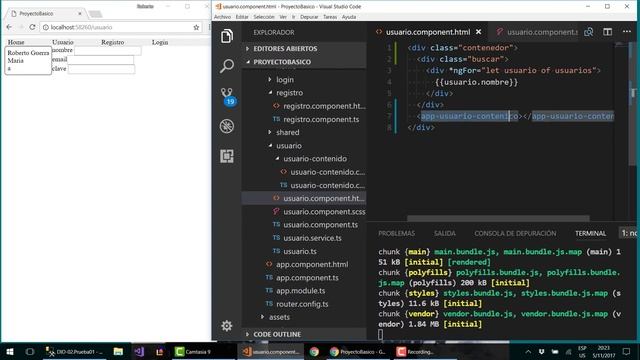Select the Terminal panel tab
This screenshot has width=640, height=360.
click(x=590, y=233)
